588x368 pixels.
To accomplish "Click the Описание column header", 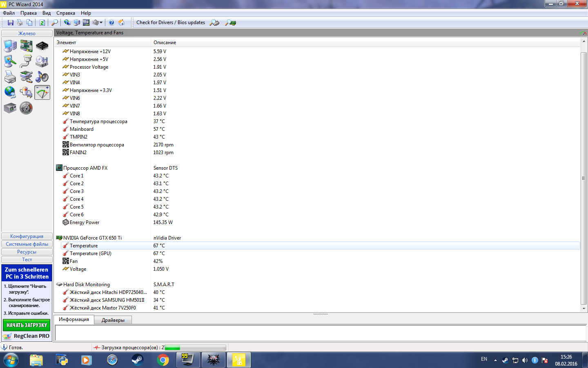I will coord(365,43).
